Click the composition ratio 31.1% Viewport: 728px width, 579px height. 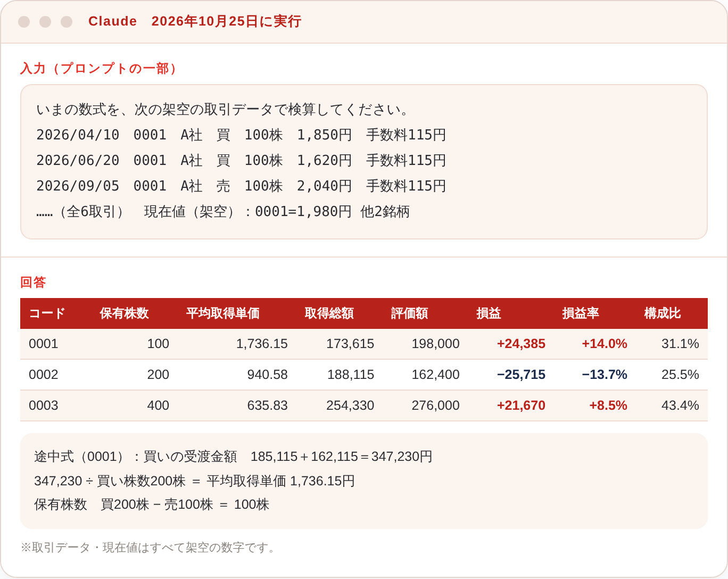pos(680,344)
